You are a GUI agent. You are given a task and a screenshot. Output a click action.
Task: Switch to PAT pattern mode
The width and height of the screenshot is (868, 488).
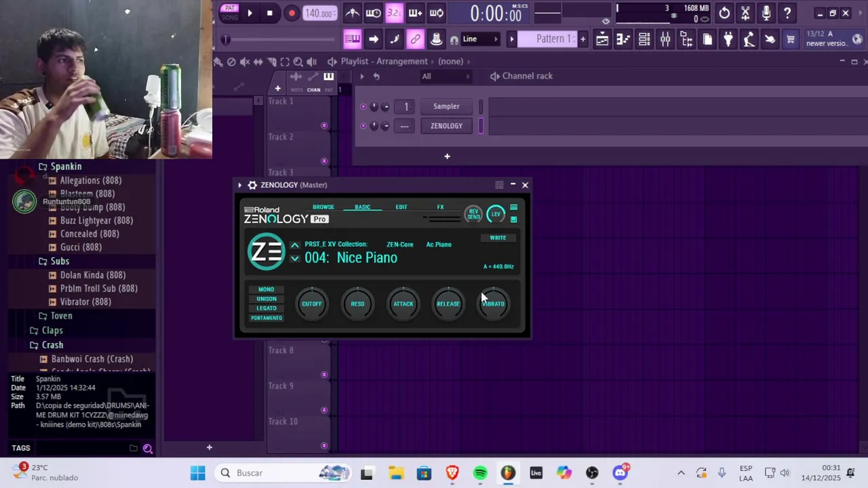pyautogui.click(x=230, y=8)
